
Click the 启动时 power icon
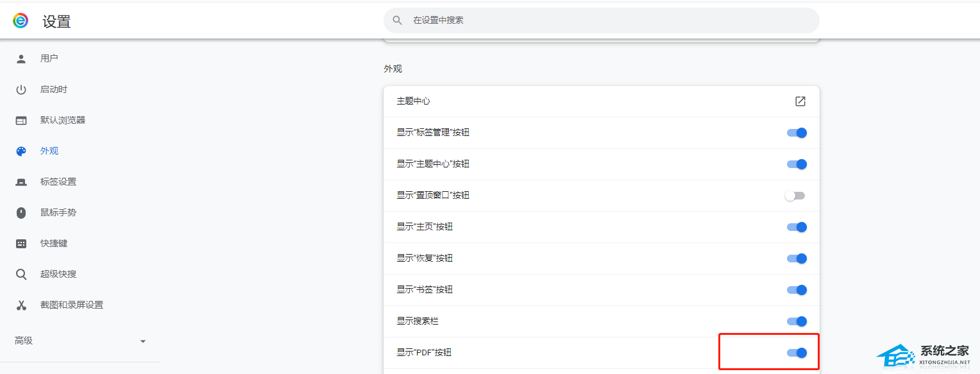21,89
